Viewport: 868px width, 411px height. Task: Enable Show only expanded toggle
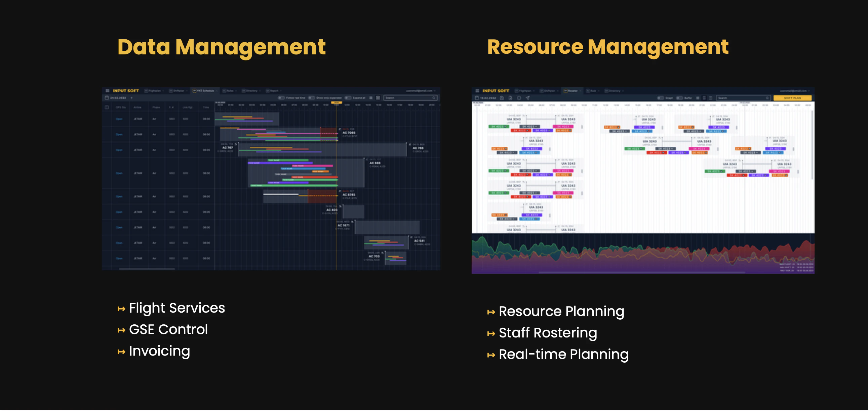tap(311, 98)
